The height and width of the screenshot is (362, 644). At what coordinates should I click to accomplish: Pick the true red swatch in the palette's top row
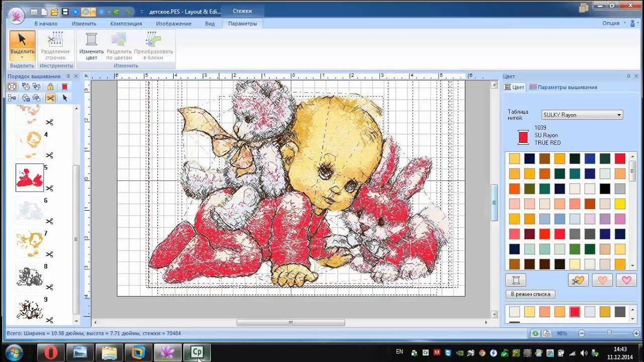[x=620, y=158]
